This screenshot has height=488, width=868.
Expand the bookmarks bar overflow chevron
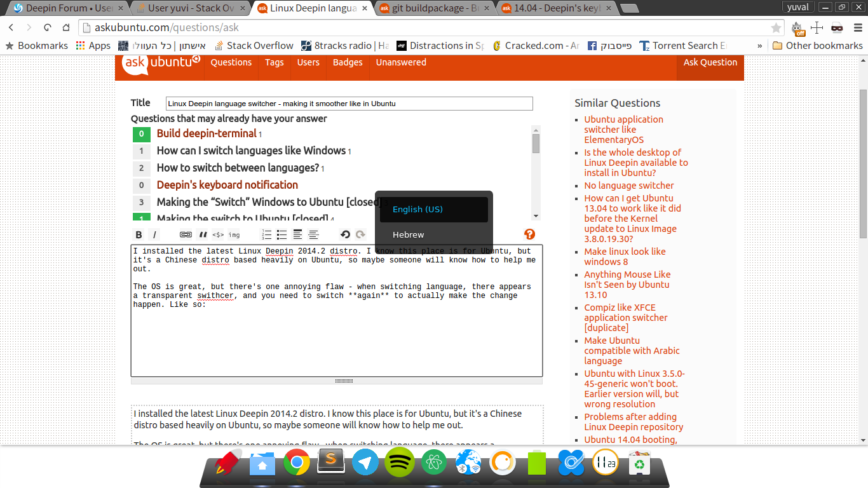(759, 46)
